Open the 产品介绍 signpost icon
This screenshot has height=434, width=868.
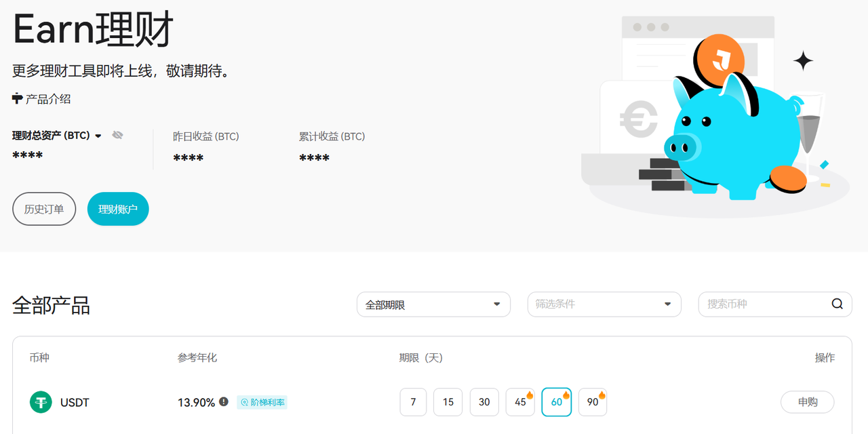[18, 99]
